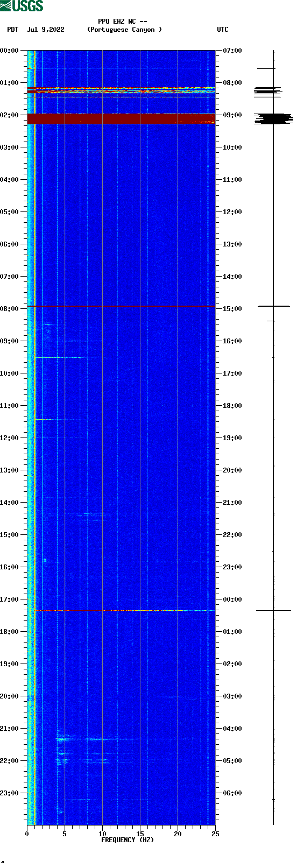297x868 pixels.
Task: Click the 'PDT' timezone label
Action: [12, 30]
